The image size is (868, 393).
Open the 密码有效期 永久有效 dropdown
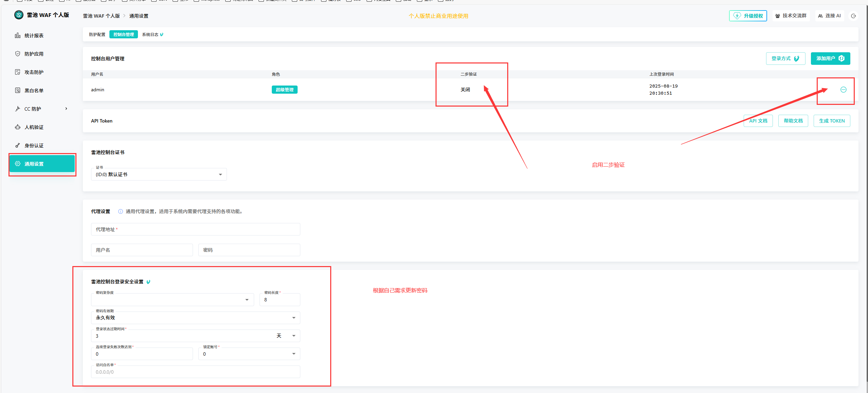(x=195, y=318)
